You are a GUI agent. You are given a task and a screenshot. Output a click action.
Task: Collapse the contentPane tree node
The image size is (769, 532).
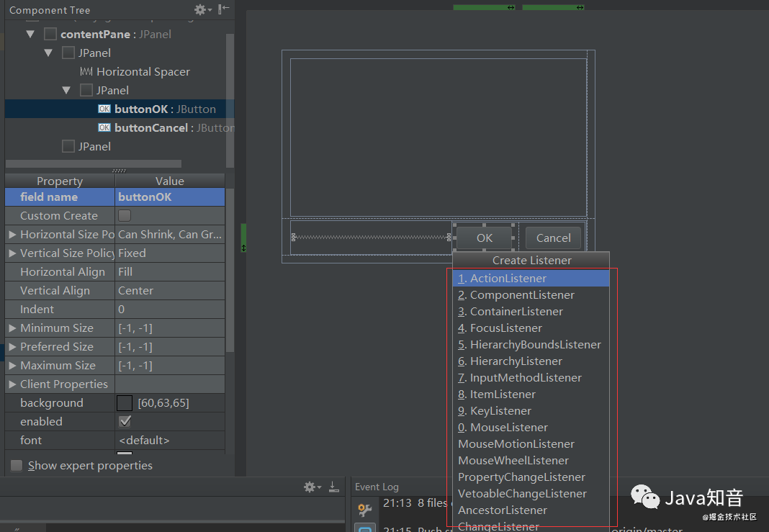30,35
